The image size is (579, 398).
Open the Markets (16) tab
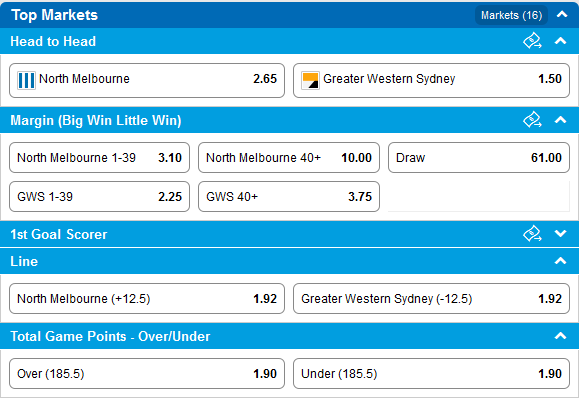(511, 15)
